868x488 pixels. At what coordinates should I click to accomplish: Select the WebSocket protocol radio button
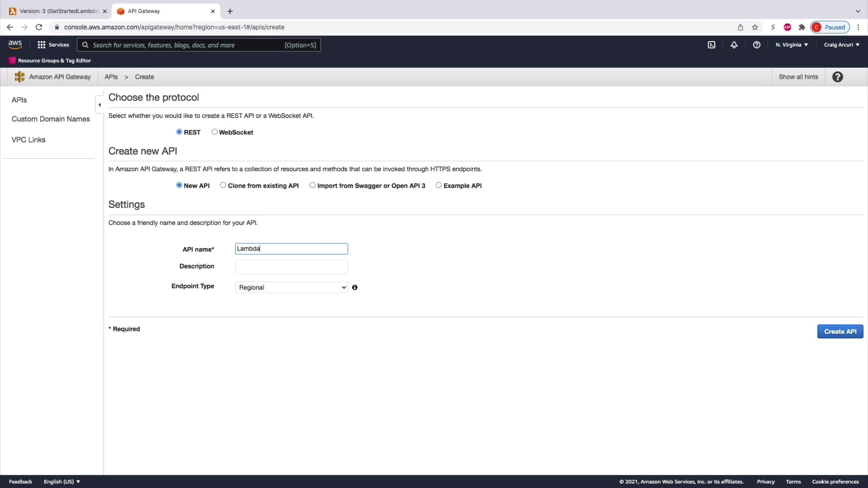214,132
